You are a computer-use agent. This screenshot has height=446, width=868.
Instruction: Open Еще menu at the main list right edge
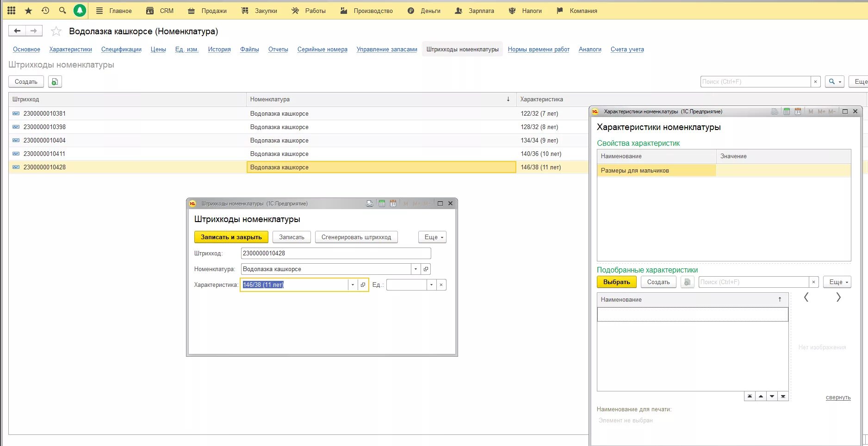tap(860, 82)
